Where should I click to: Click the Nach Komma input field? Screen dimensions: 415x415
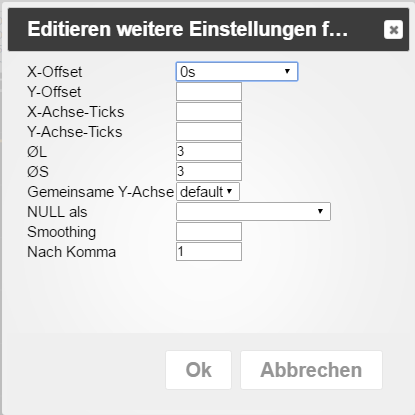click(x=209, y=251)
